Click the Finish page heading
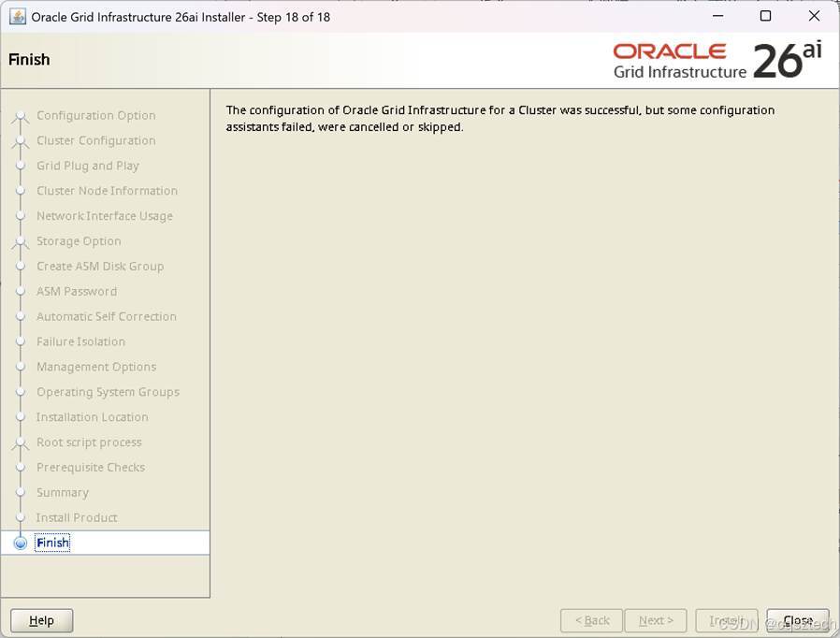Screen dimensions: 840x638 tap(29, 60)
